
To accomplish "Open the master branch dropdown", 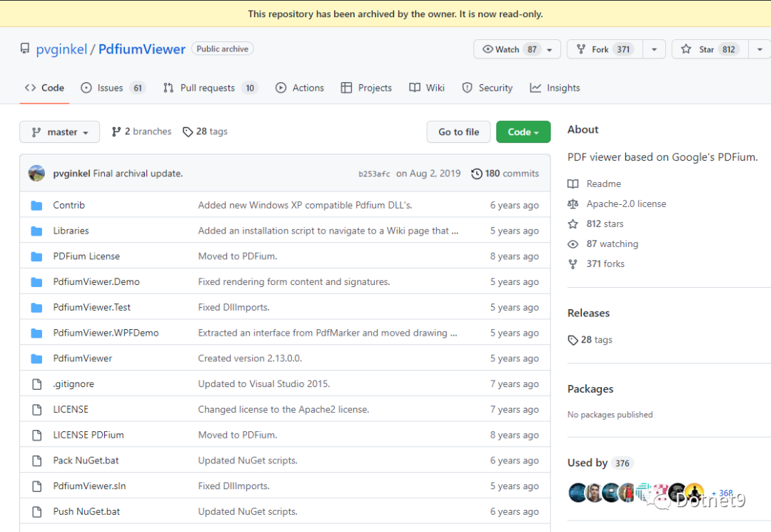I will 60,132.
